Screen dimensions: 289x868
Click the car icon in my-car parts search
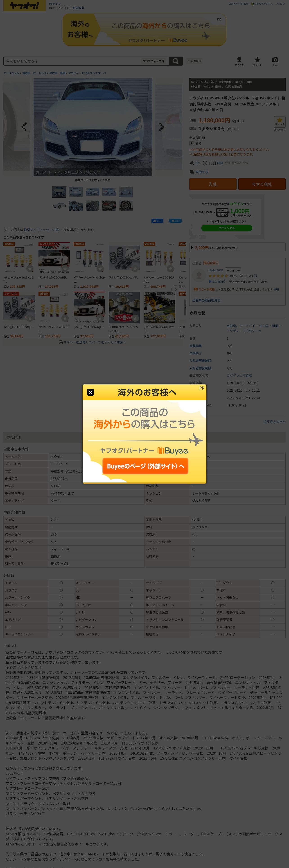click(x=61, y=342)
